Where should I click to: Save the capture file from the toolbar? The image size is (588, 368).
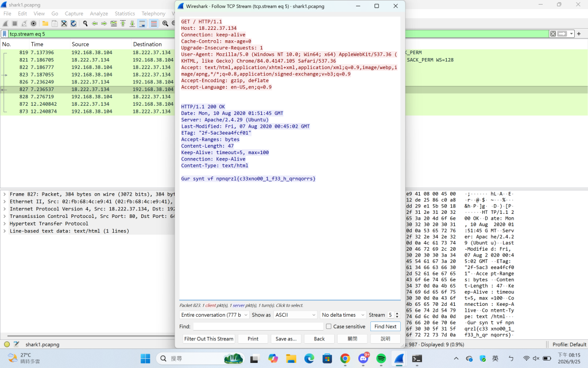click(x=55, y=23)
